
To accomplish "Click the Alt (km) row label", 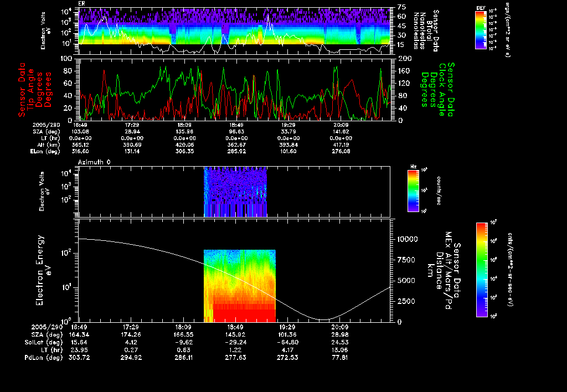I will pos(49,145).
